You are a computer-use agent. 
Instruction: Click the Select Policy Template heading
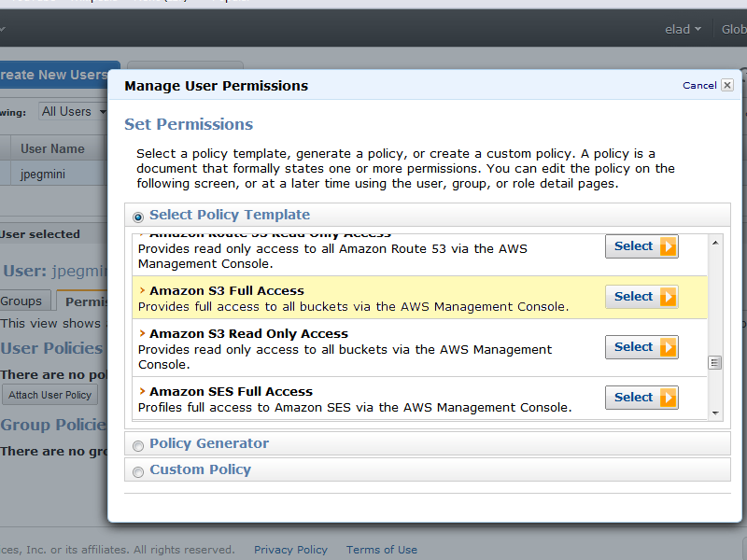tap(230, 215)
